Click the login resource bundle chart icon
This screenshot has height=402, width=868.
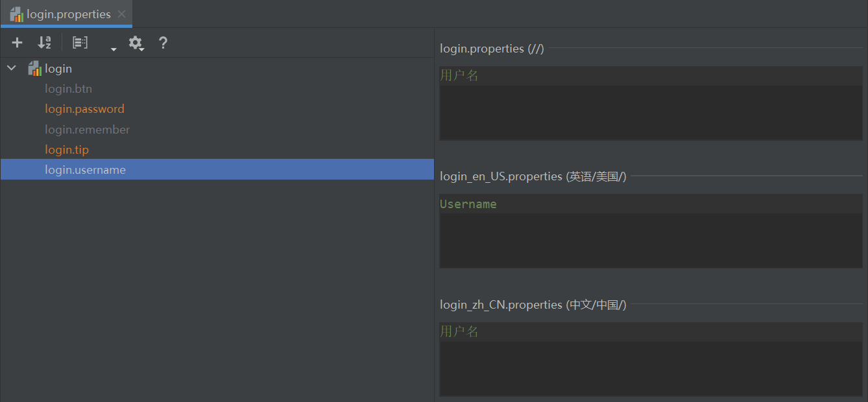(x=34, y=68)
